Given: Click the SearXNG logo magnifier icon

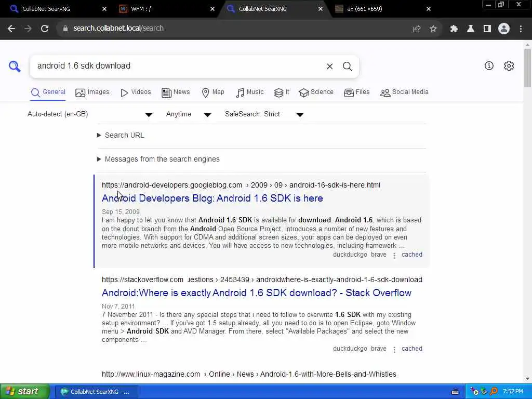Looking at the screenshot, I should [15, 66].
